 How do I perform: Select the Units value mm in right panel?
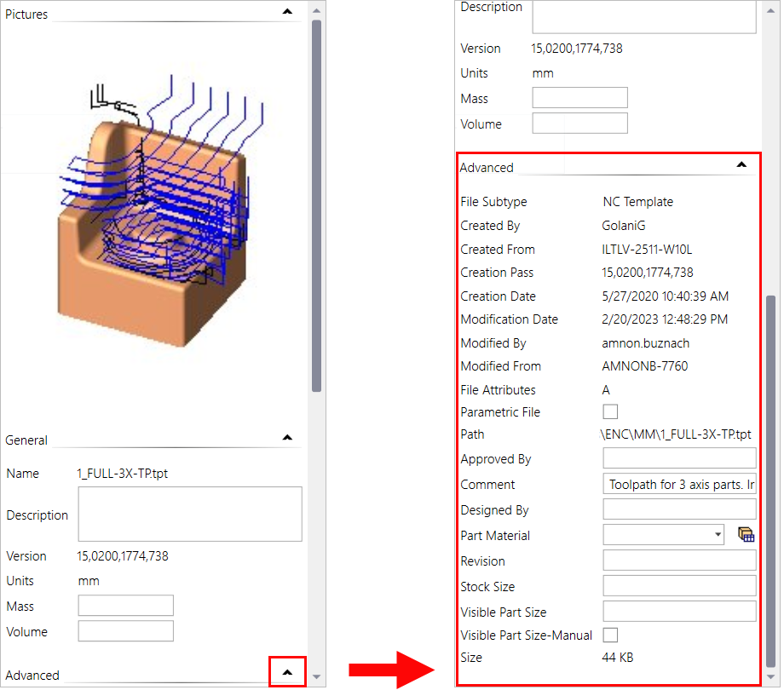(543, 73)
